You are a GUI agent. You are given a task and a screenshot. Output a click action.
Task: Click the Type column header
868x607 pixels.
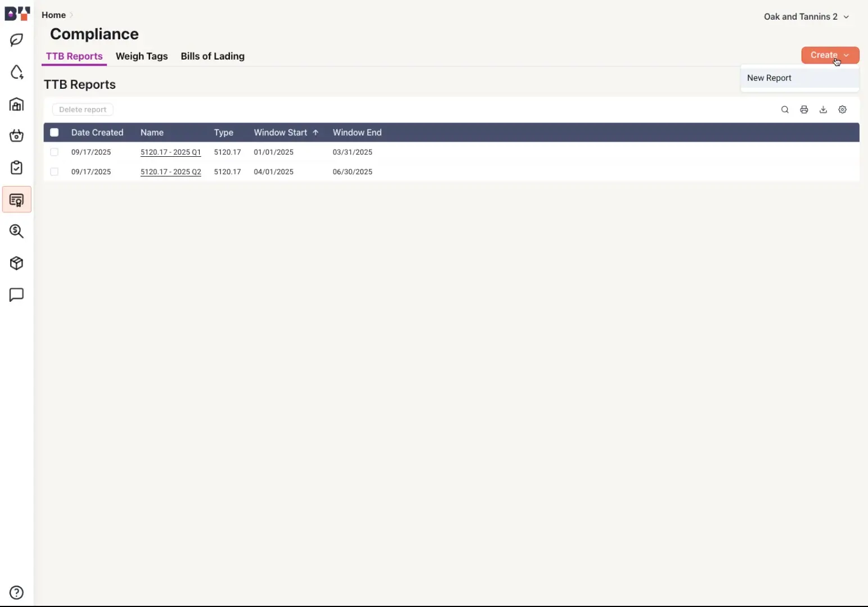point(223,133)
